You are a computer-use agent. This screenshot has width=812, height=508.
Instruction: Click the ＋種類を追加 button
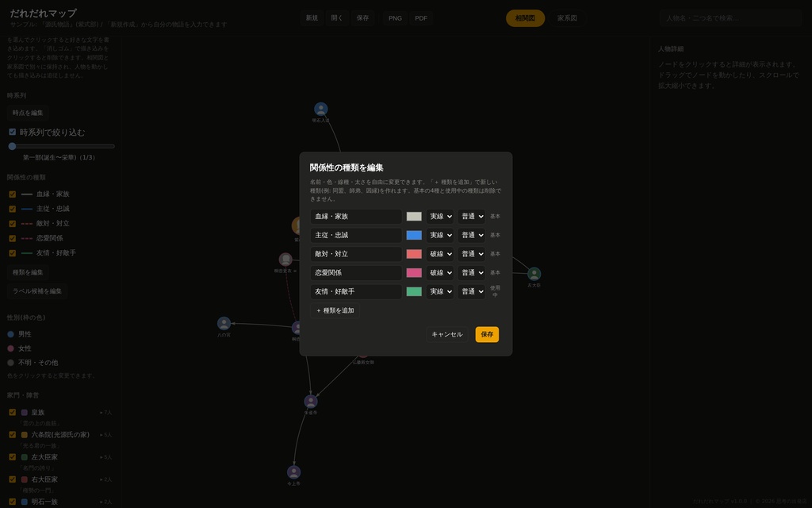[335, 310]
